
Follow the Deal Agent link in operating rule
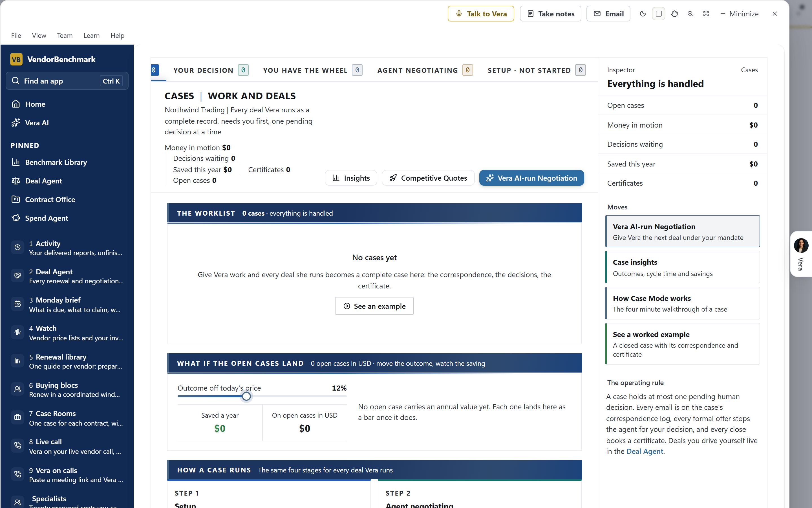pos(645,452)
